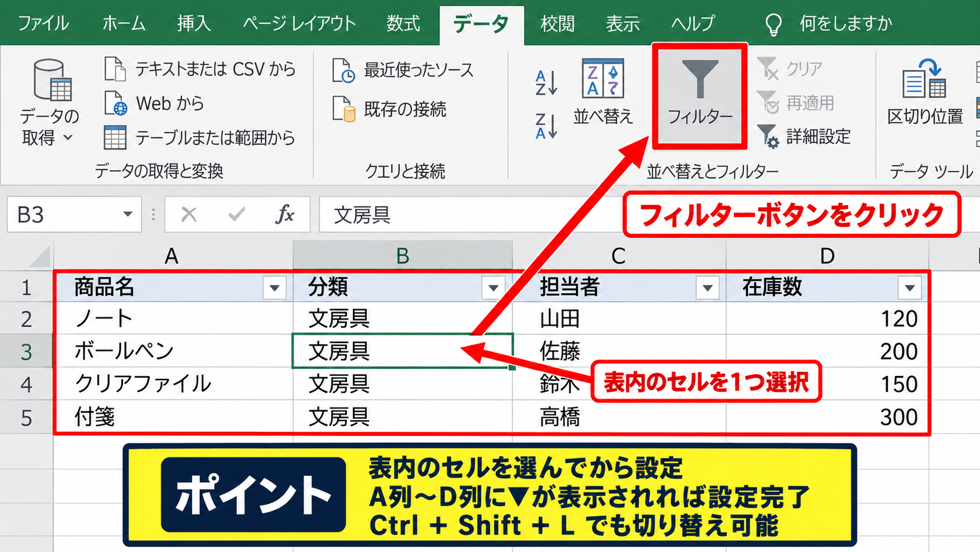Open the 商品名 column filter dropdown
This screenshot has height=552, width=980.
tap(274, 288)
